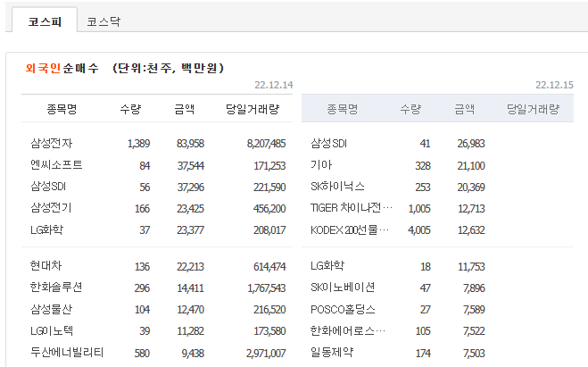Open 두산에너빌리티 stock link
Viewport: 588px width, 367px height.
point(67,353)
